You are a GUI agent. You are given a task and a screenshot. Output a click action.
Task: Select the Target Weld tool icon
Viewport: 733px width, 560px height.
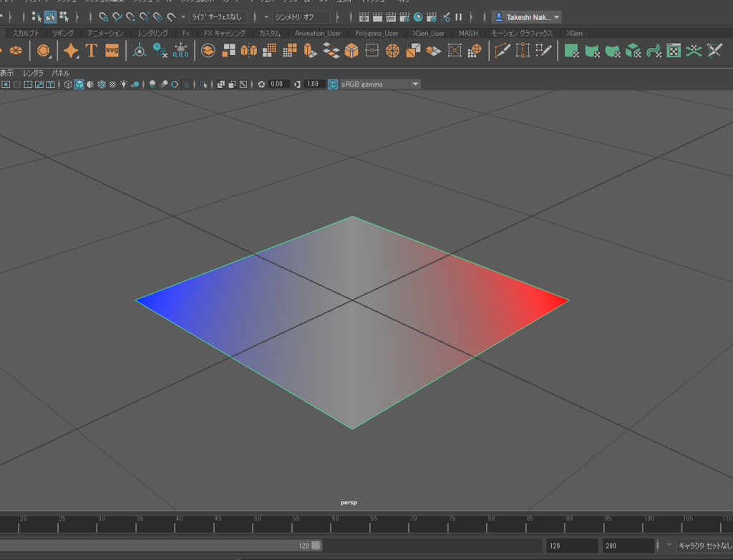point(523,51)
